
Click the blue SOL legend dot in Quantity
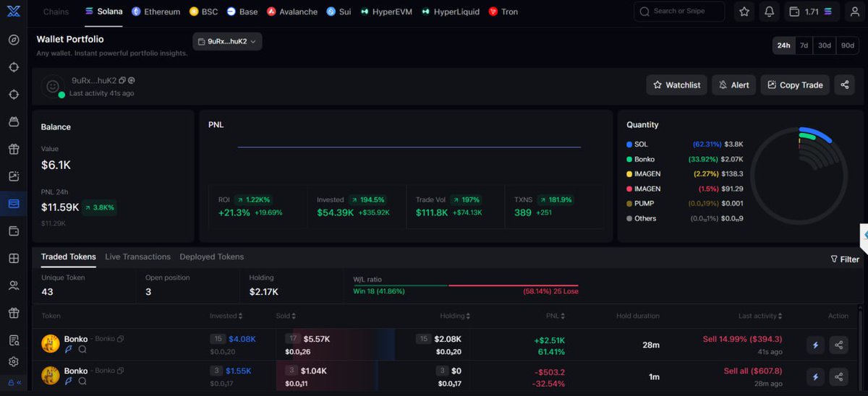[x=629, y=145]
